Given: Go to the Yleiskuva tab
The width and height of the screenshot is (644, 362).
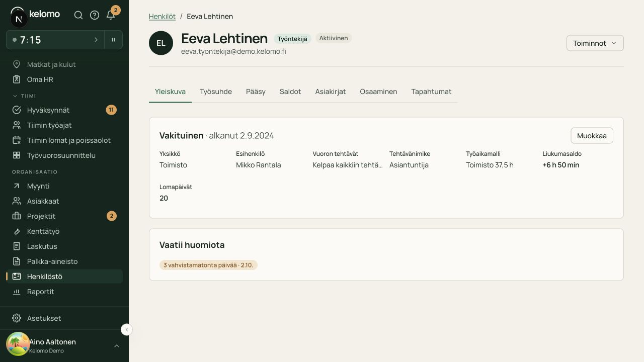Looking at the screenshot, I should (x=170, y=92).
